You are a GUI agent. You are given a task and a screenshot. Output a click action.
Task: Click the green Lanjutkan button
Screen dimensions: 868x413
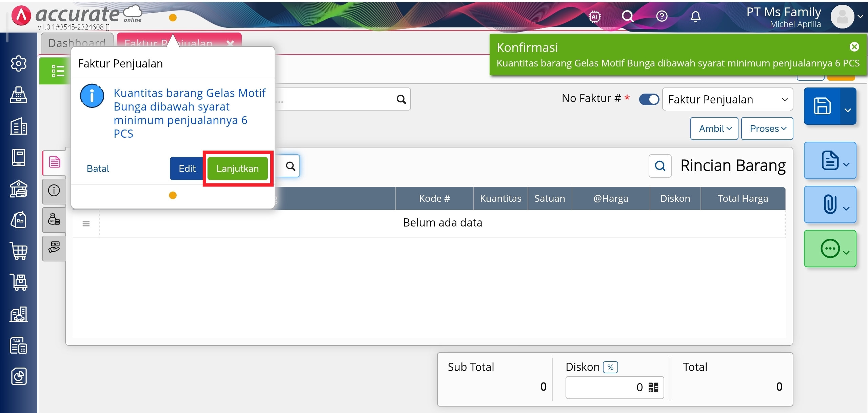[x=237, y=169]
